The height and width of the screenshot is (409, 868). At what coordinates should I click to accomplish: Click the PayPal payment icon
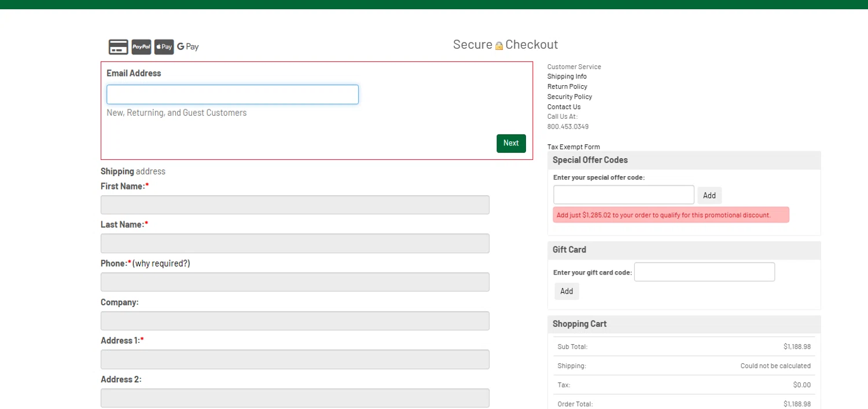(x=141, y=47)
